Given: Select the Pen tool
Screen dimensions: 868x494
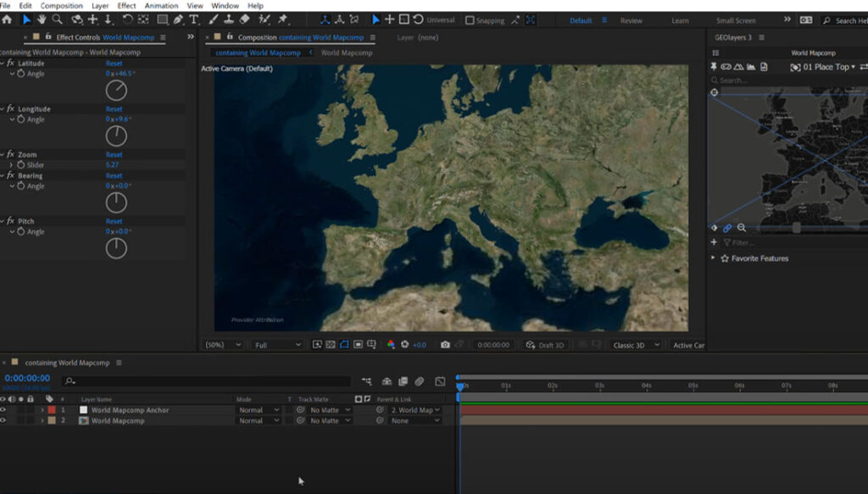Looking at the screenshot, I should pyautogui.click(x=178, y=20).
